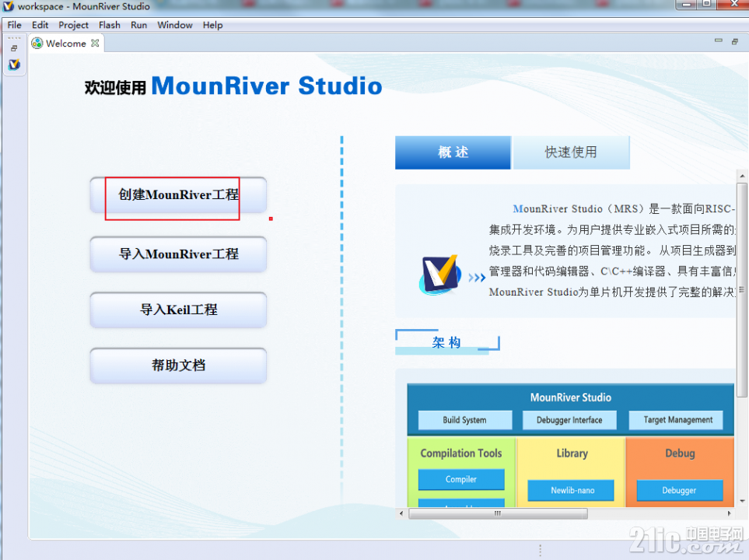
Task: Click the 创建MounRiver工程 button
Action: click(178, 194)
